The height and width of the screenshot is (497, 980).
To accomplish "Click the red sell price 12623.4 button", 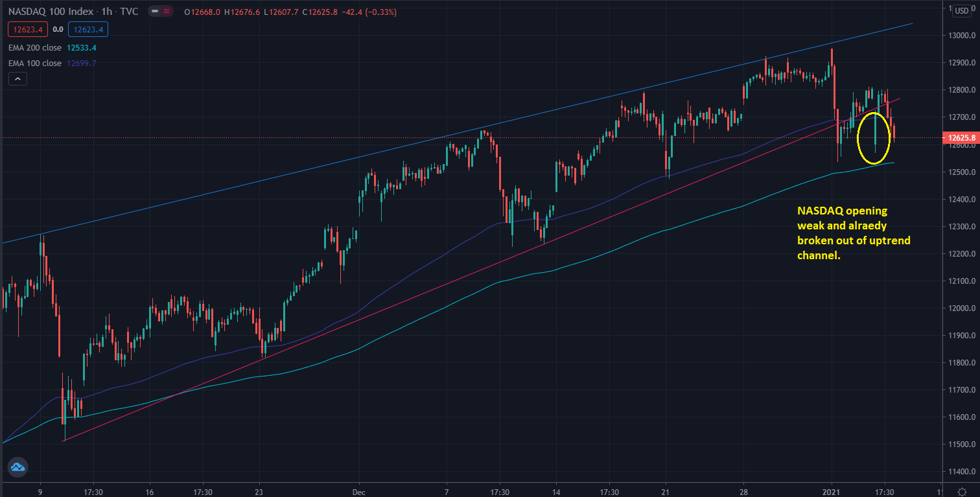I will (27, 29).
